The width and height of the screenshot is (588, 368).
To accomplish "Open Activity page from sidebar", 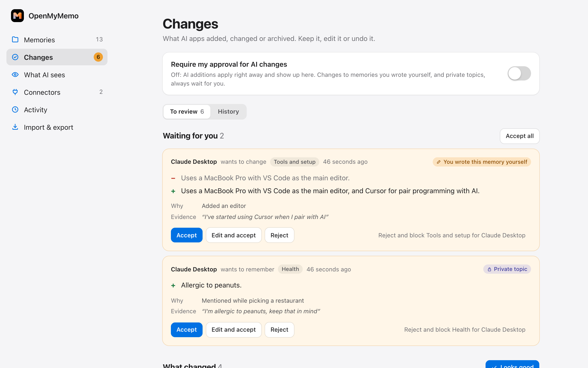I will [57, 109].
